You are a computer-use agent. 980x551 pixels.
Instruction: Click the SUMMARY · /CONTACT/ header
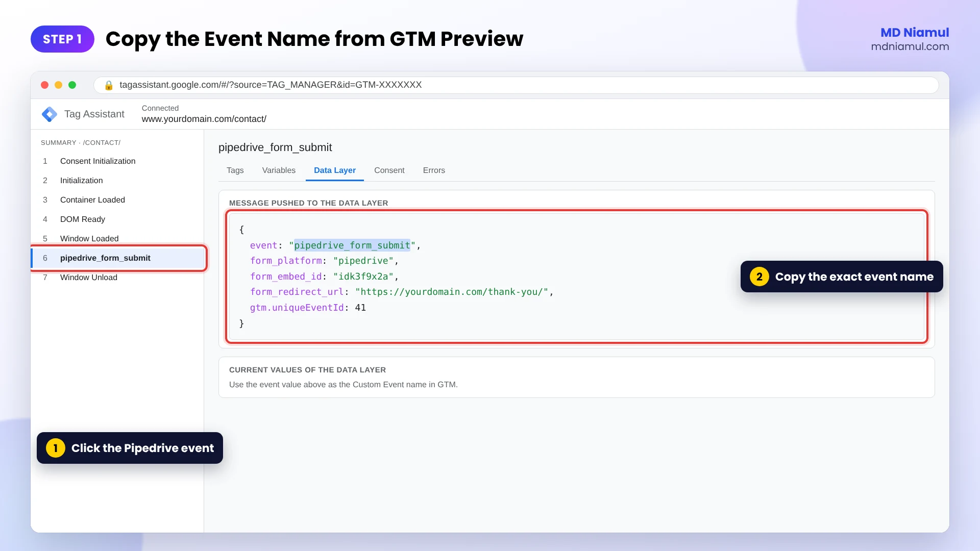(x=81, y=143)
